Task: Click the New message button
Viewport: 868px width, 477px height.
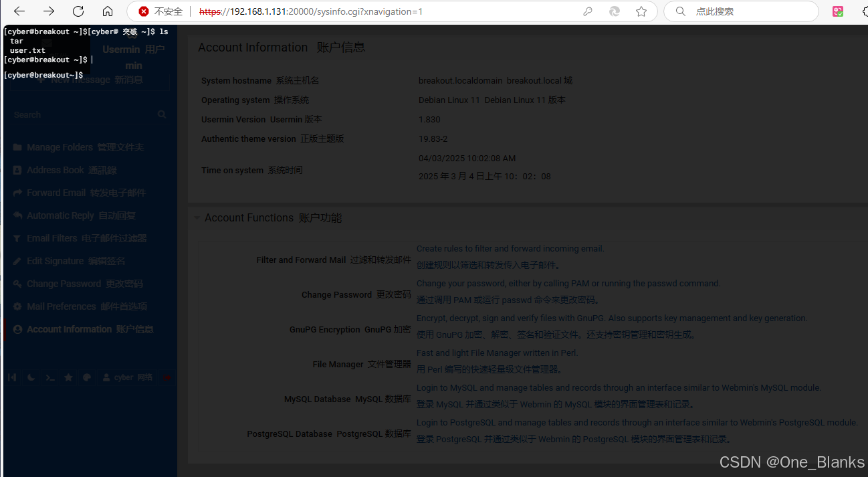Action: click(x=89, y=80)
